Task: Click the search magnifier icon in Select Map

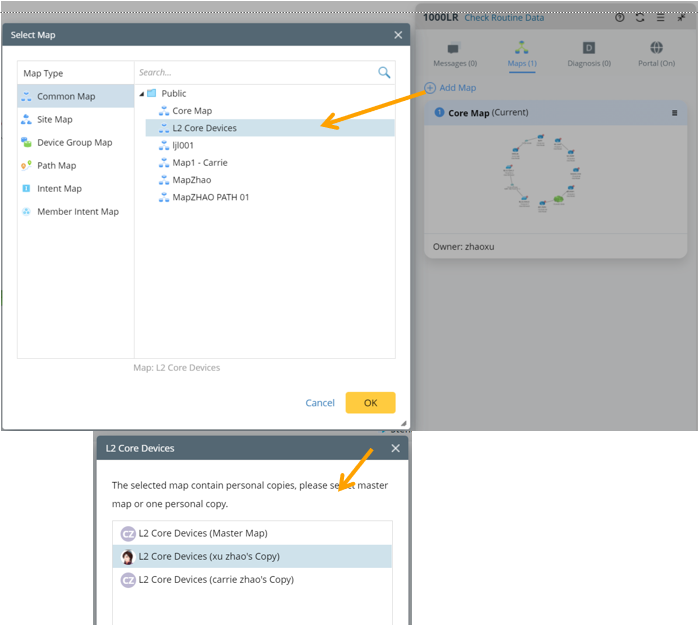Action: pos(384,73)
